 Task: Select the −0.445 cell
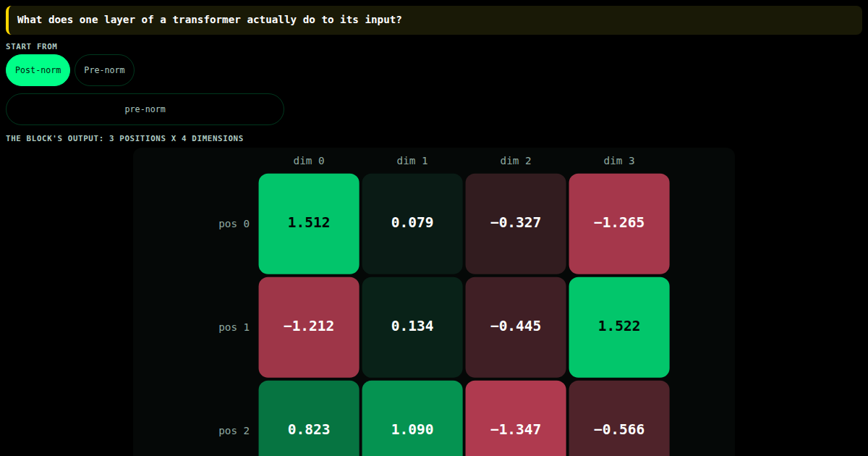tap(516, 327)
